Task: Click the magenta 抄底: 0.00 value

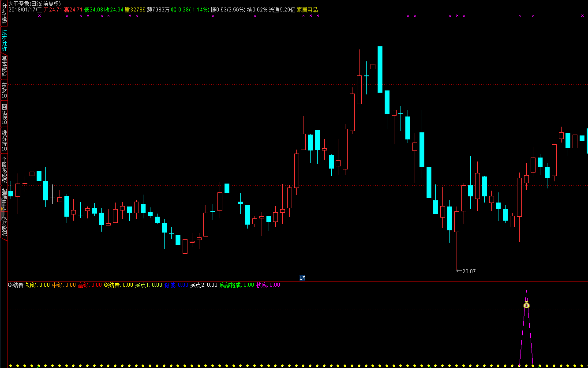Action: [268, 285]
